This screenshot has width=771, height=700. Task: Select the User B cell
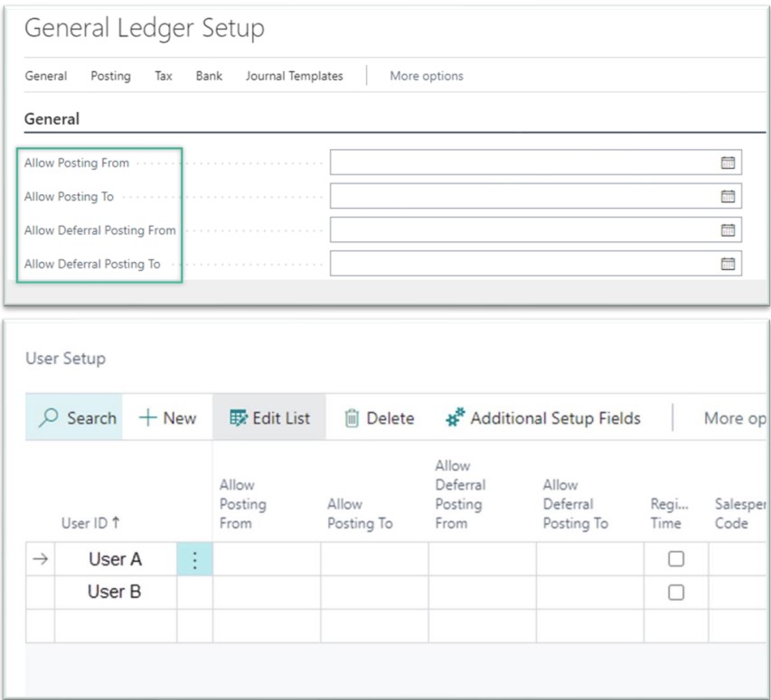coord(116,592)
